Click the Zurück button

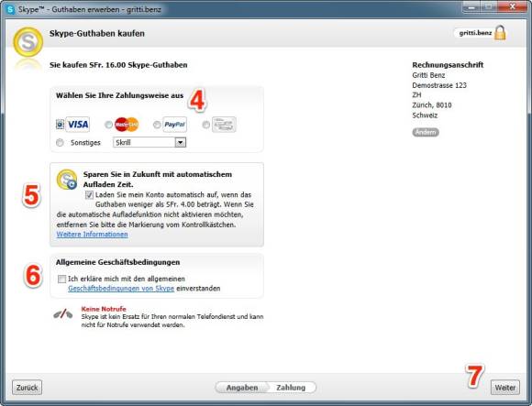click(x=28, y=388)
